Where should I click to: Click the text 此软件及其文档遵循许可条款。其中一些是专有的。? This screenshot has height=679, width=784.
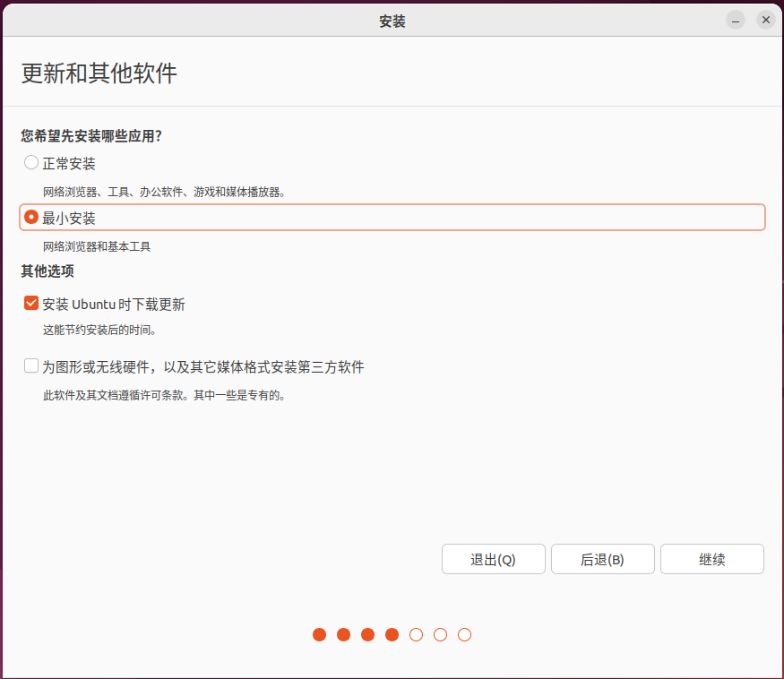click(165, 396)
